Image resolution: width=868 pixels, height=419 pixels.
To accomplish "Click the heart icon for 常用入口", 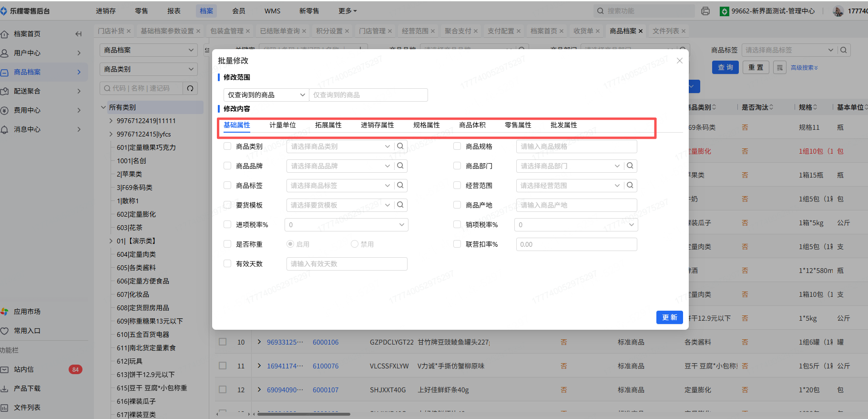I will coord(5,331).
